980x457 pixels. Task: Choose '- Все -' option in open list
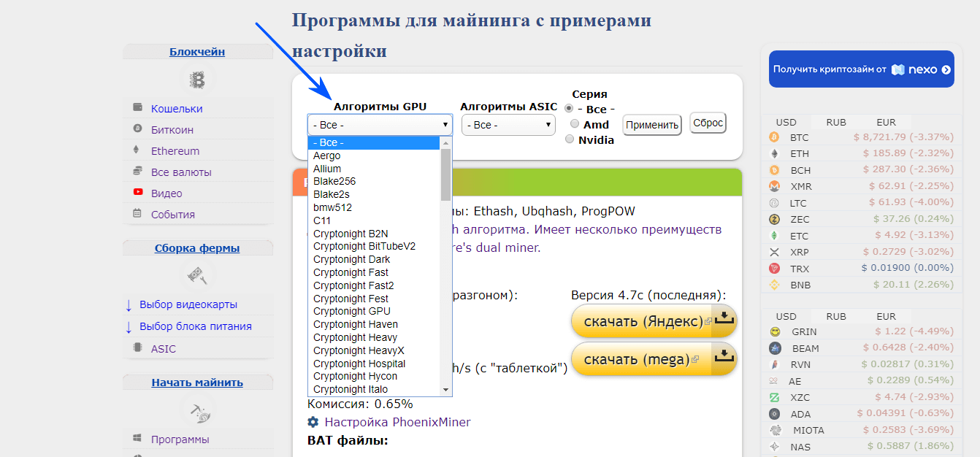tap(375, 143)
